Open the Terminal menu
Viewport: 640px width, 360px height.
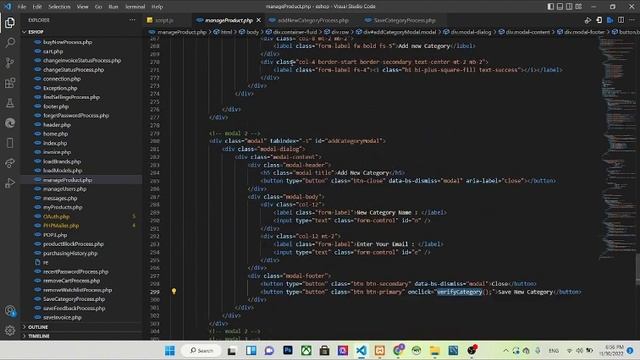pos(135,7)
